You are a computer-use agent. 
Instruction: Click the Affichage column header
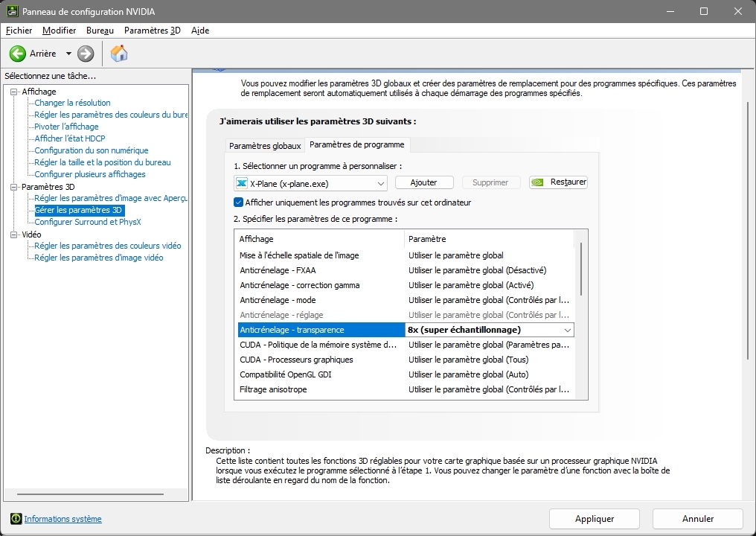coord(319,239)
